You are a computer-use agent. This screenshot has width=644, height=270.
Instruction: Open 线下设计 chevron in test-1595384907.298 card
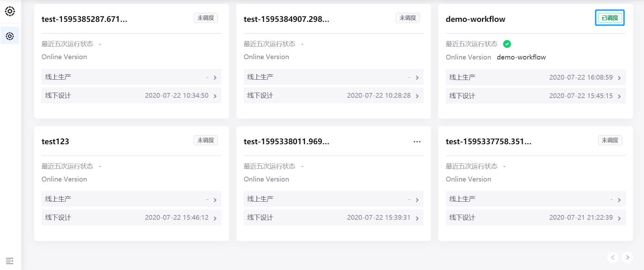click(417, 96)
